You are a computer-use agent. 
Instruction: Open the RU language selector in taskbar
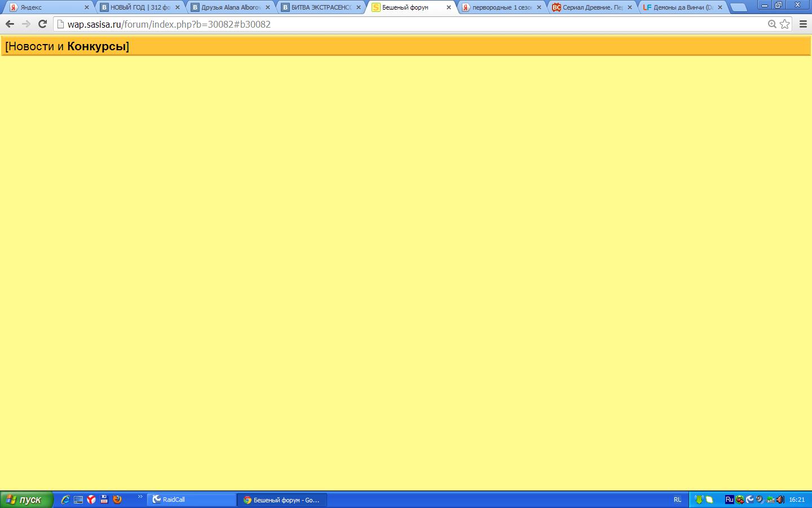(677, 500)
